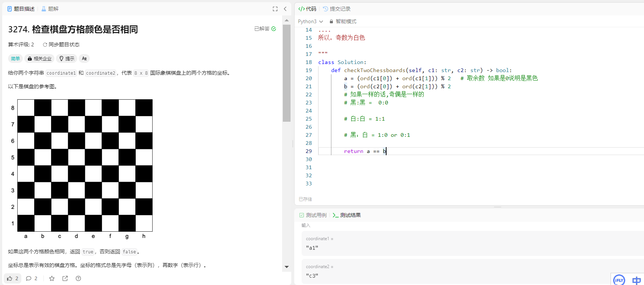This screenshot has height=285, width=644.
Task: Click the translate language icon button
Action: tap(84, 58)
